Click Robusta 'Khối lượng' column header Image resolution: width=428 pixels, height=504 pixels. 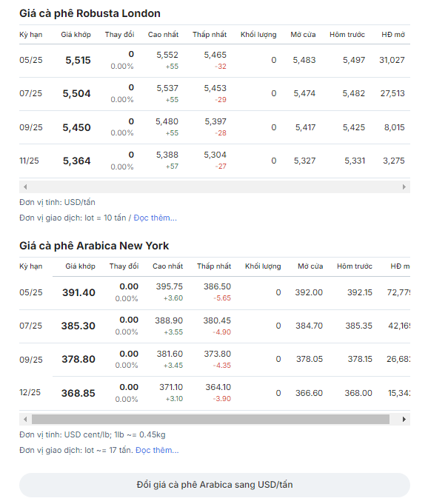[258, 34]
